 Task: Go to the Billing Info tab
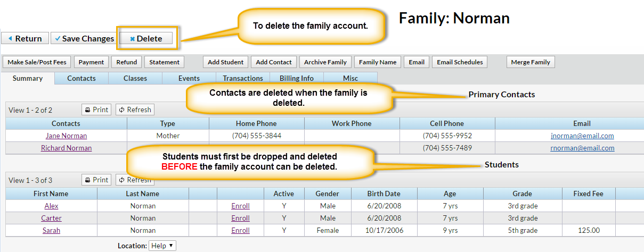(x=297, y=78)
